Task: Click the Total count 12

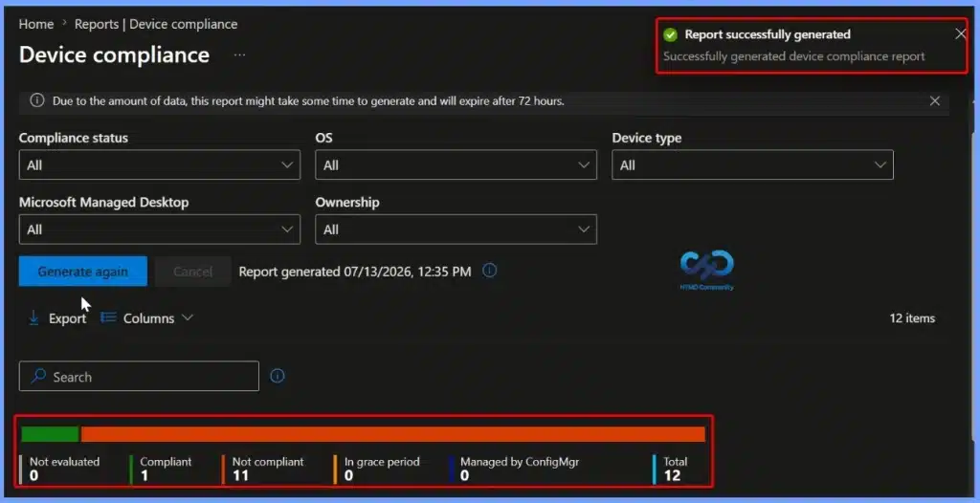Action: click(x=672, y=475)
